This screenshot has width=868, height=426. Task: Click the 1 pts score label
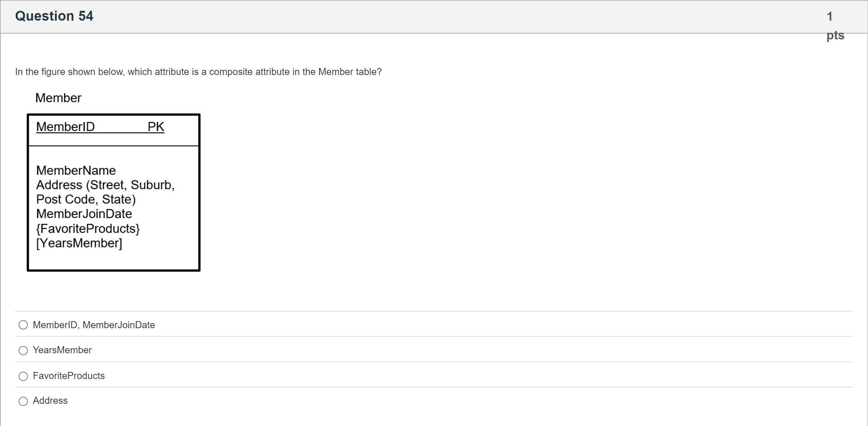point(835,26)
